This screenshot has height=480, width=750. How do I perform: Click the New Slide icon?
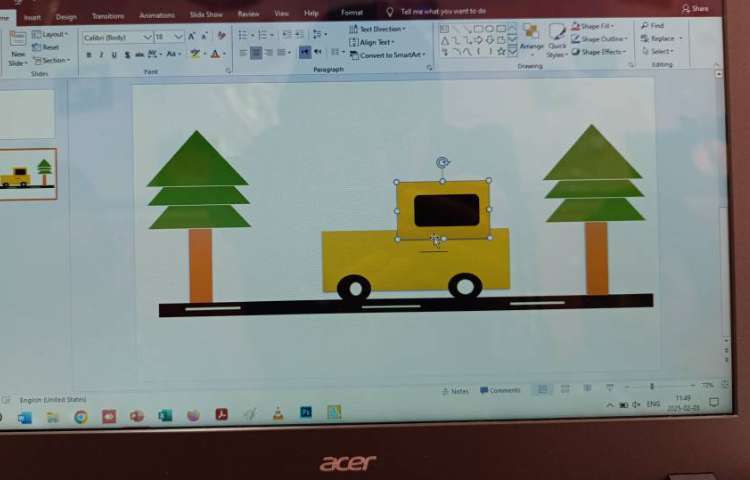pos(18,47)
